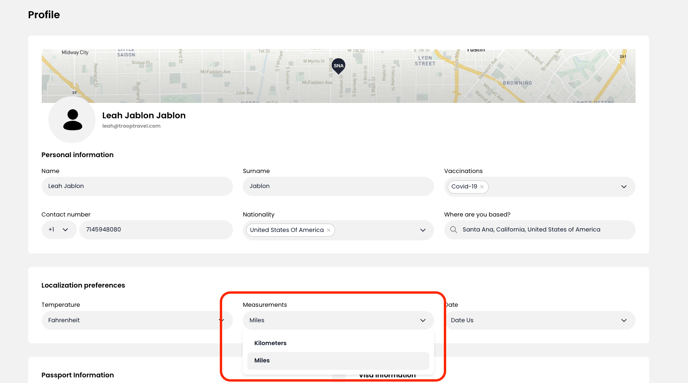The height and width of the screenshot is (383, 688).
Task: Open the Date Us format dropdown
Action: (540, 320)
